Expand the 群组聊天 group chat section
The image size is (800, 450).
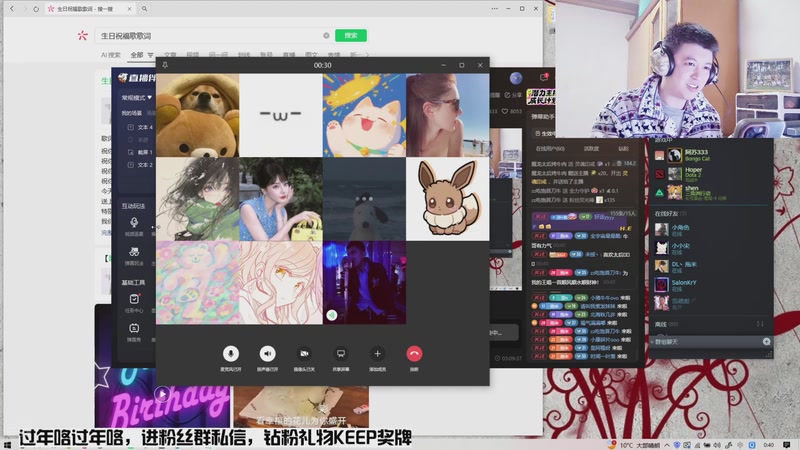666,342
